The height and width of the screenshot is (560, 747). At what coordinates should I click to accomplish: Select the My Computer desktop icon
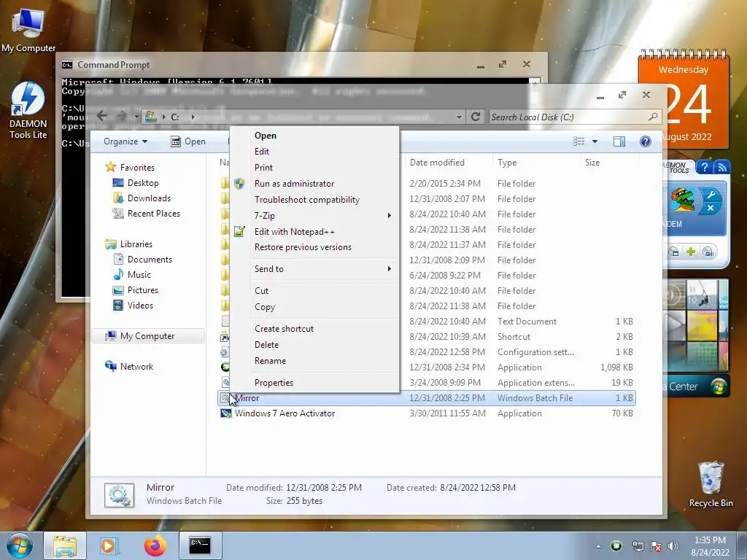[28, 31]
